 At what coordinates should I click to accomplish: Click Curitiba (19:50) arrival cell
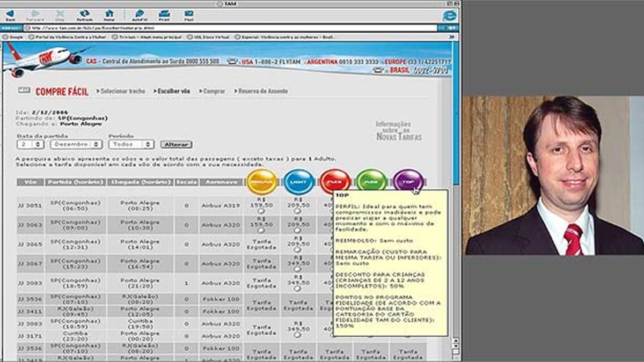140,323
